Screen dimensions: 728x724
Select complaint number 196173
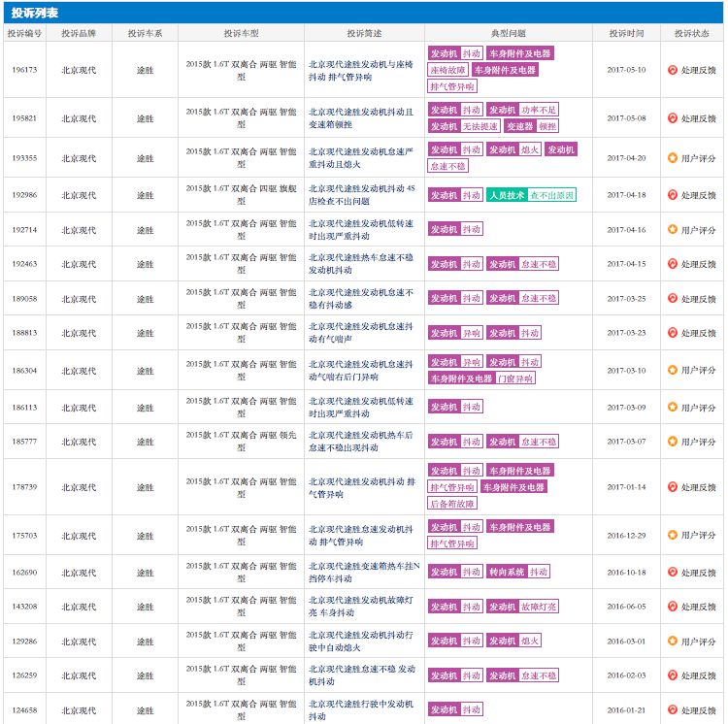(x=24, y=70)
